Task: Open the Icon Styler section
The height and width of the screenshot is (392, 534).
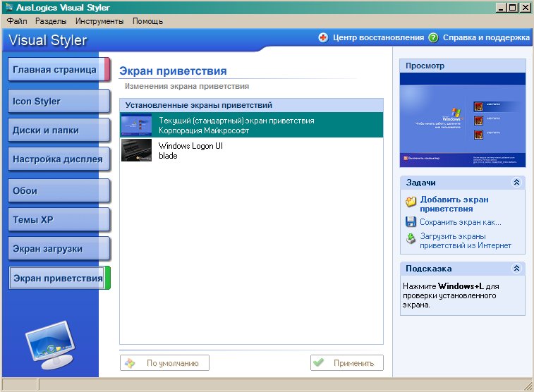Action: [x=59, y=101]
